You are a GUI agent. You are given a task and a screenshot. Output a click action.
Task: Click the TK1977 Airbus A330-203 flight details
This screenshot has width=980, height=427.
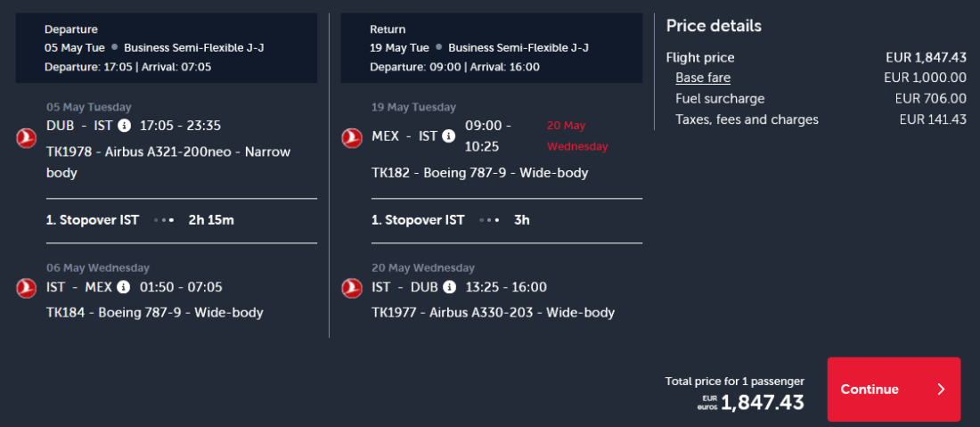coord(493,312)
